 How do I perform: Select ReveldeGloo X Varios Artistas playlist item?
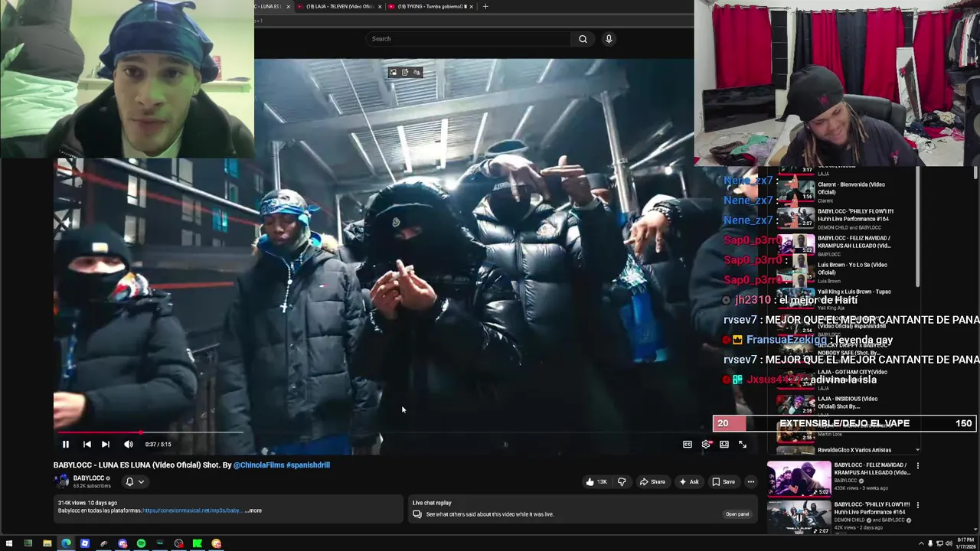(x=846, y=449)
